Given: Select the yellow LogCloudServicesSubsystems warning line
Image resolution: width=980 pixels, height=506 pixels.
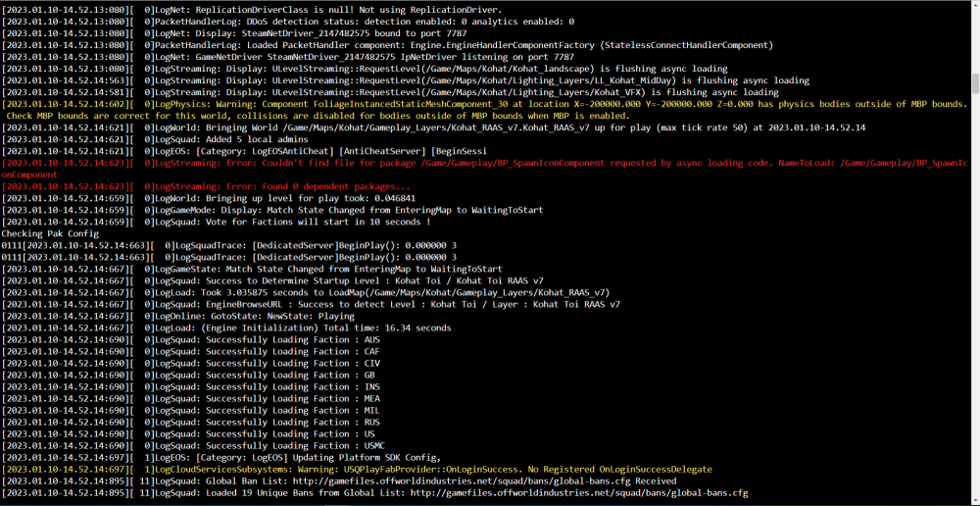Looking at the screenshot, I should click(x=357, y=470).
